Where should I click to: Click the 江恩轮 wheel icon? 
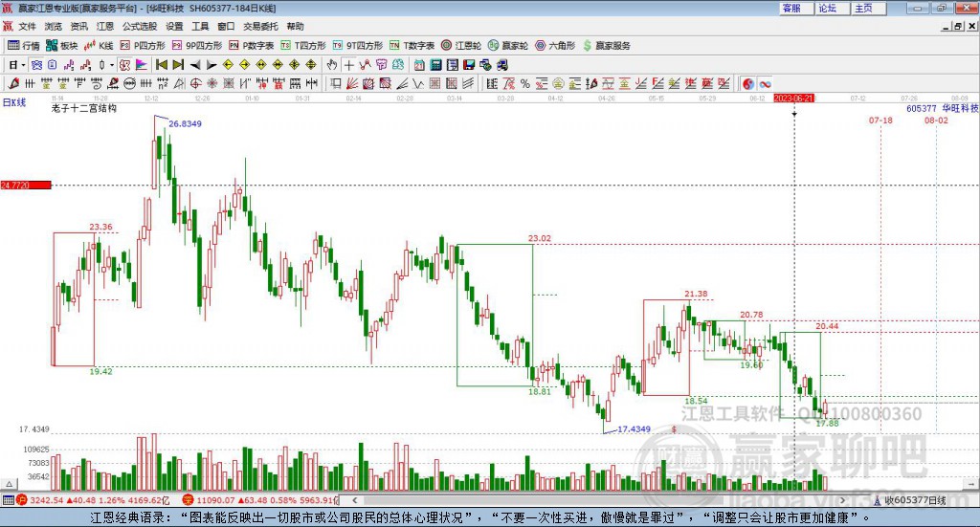(x=446, y=46)
